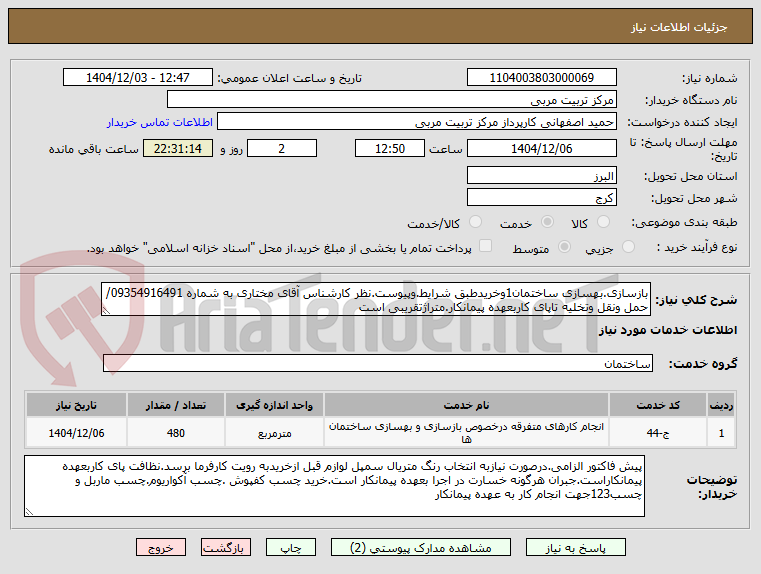Screen dimensions: 761x574
Task: Click the شهر محل تحویل field کرج
Action: point(542,197)
